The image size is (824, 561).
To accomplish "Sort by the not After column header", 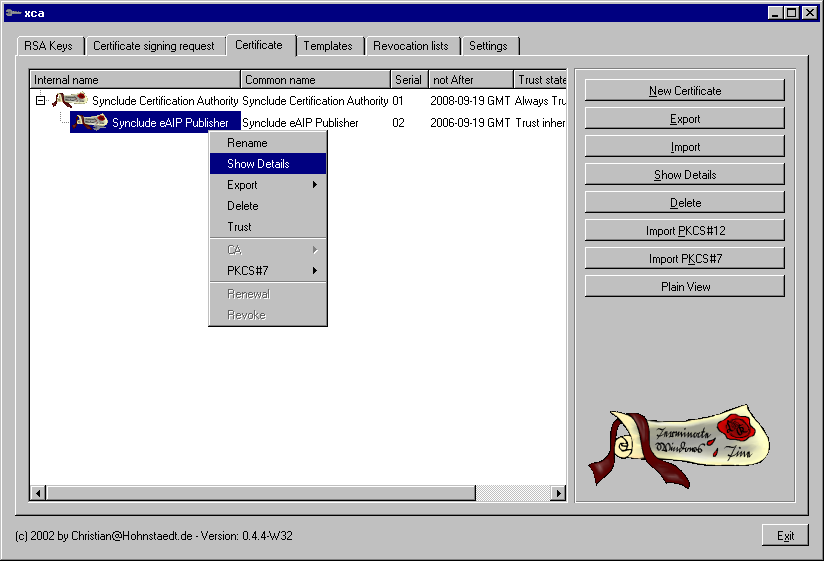I will tap(470, 80).
